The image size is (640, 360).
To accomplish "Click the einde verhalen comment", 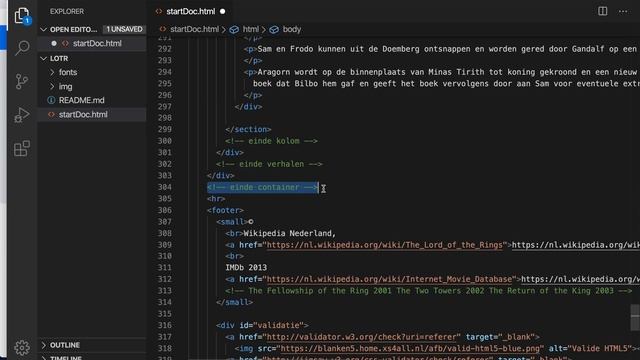I will 269,164.
